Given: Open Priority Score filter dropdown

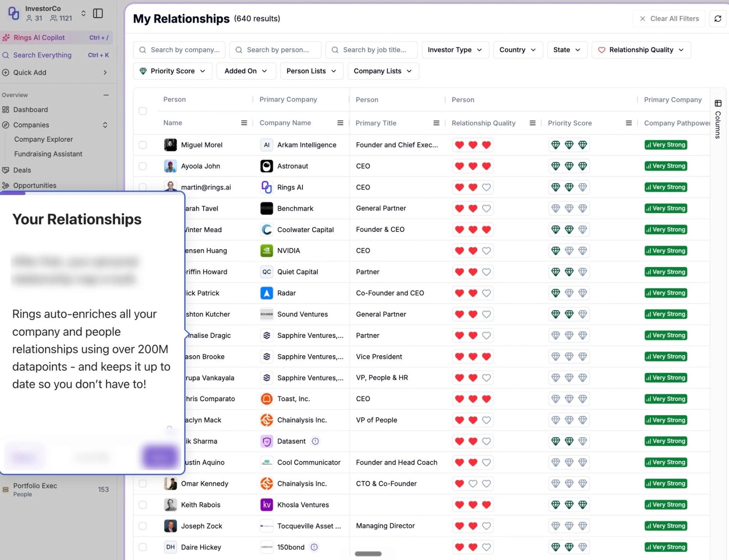Looking at the screenshot, I should pos(173,71).
